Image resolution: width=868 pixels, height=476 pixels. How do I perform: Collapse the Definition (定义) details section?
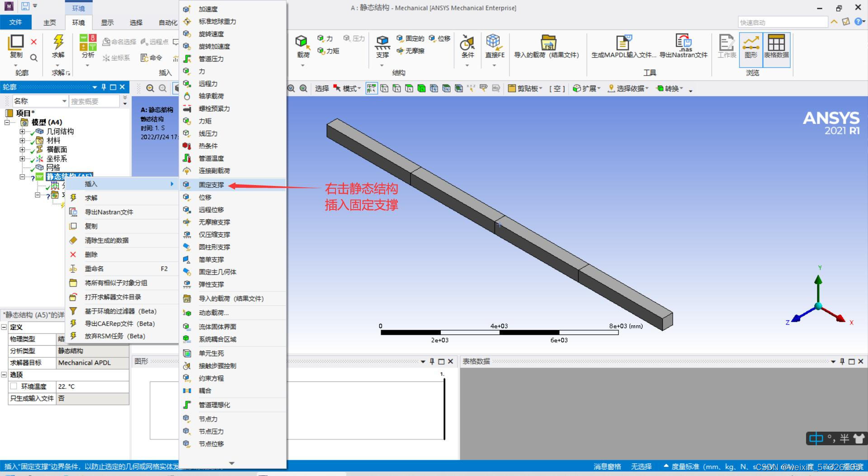[4, 327]
